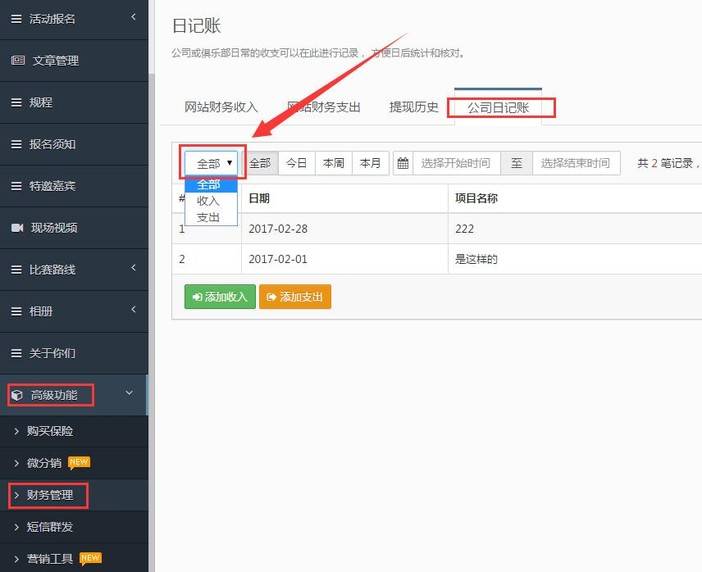The width and height of the screenshot is (702, 572).
Task: Select 收入 option in the dropdown list
Action: [209, 201]
